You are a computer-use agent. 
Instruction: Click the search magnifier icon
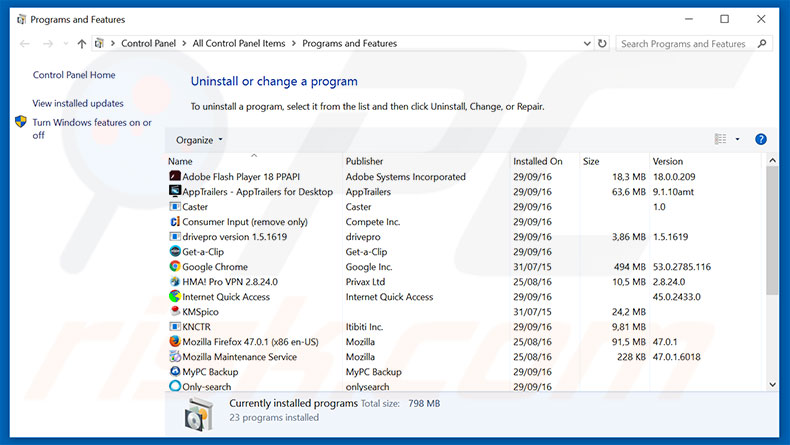762,43
